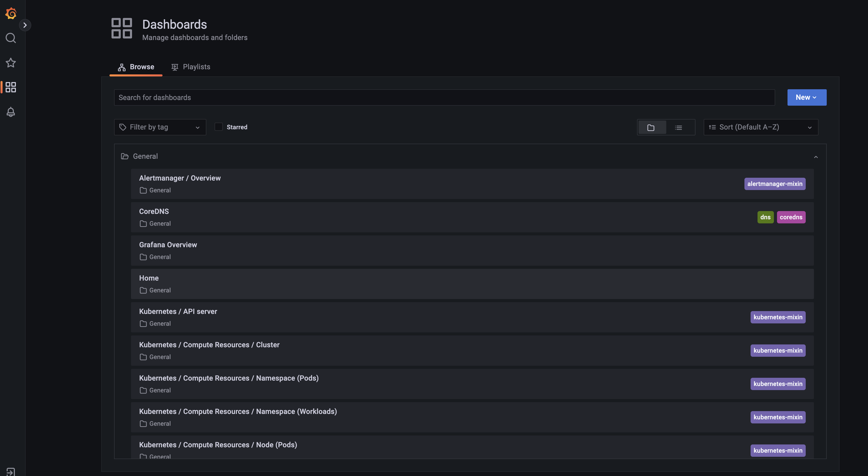Click the Dashboards page title
The width and height of the screenshot is (868, 476).
pyautogui.click(x=175, y=25)
